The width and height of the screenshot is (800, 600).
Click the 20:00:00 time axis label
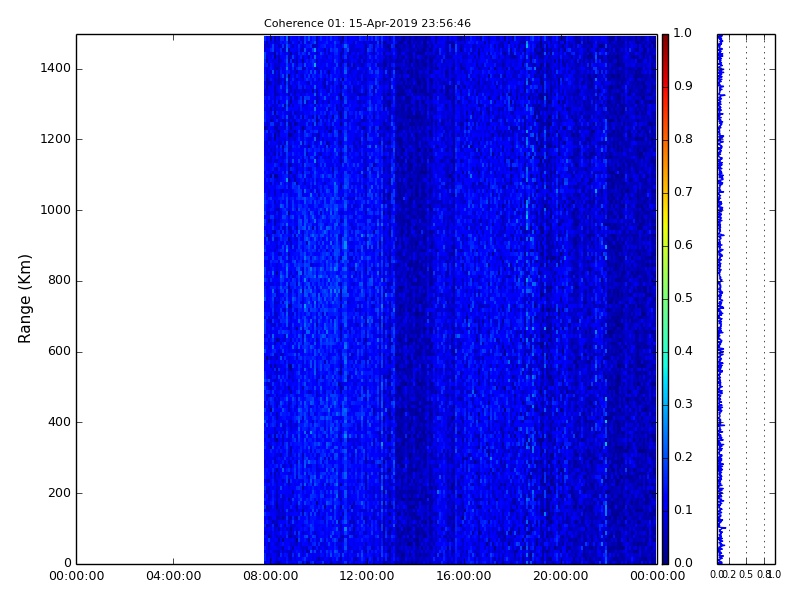tap(561, 577)
